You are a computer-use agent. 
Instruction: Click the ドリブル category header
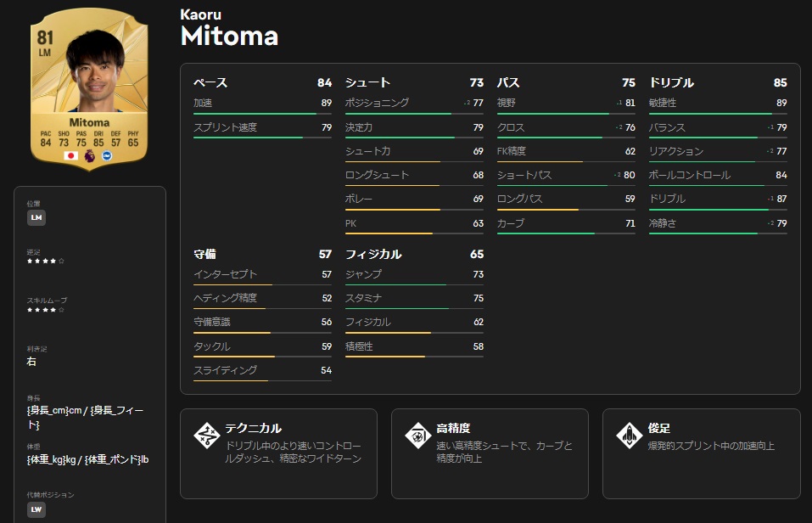(x=671, y=82)
